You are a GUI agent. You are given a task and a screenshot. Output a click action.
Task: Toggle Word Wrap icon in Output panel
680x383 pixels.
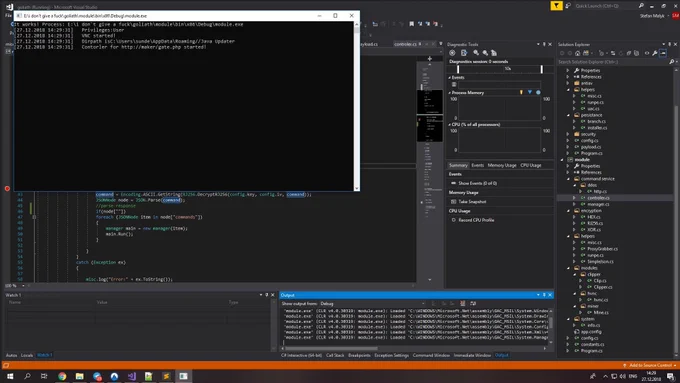pos(473,304)
